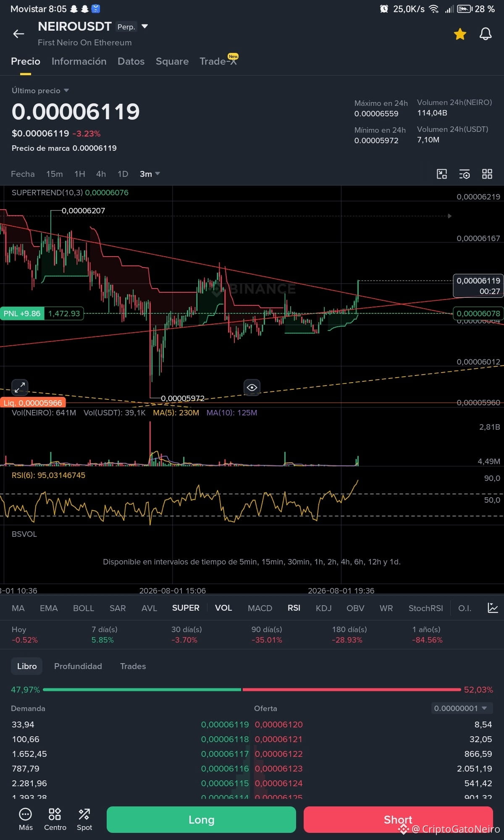The height and width of the screenshot is (840, 504).
Task: Open the multi-chart grid layout icon
Action: point(487,174)
